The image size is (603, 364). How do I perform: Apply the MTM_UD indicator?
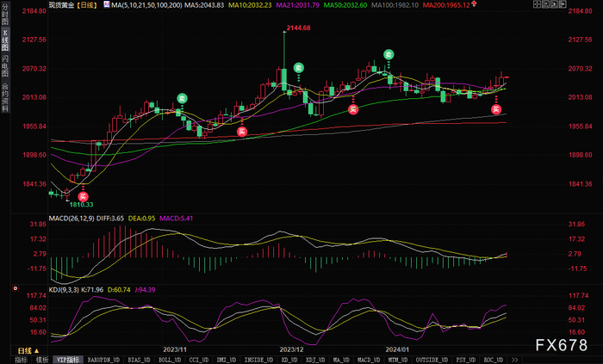tap(398, 360)
